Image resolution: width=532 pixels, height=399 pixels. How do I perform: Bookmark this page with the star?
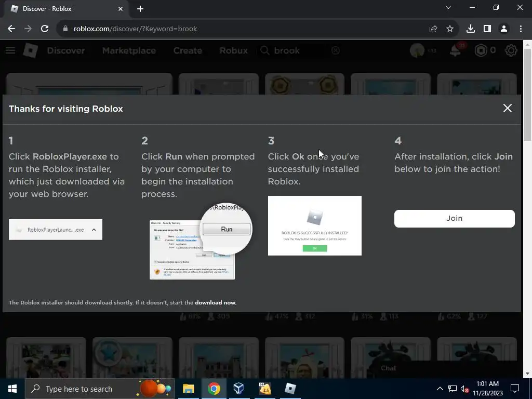[x=450, y=29]
